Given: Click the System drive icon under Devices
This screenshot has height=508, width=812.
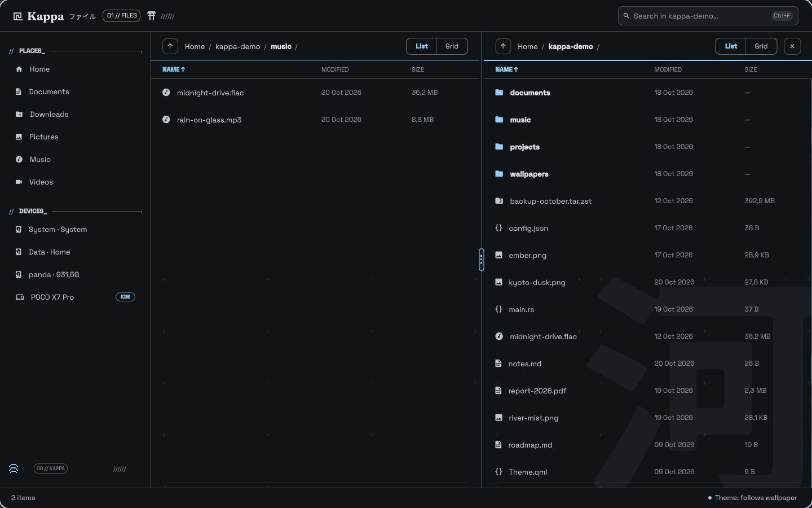Looking at the screenshot, I should pyautogui.click(x=19, y=229).
